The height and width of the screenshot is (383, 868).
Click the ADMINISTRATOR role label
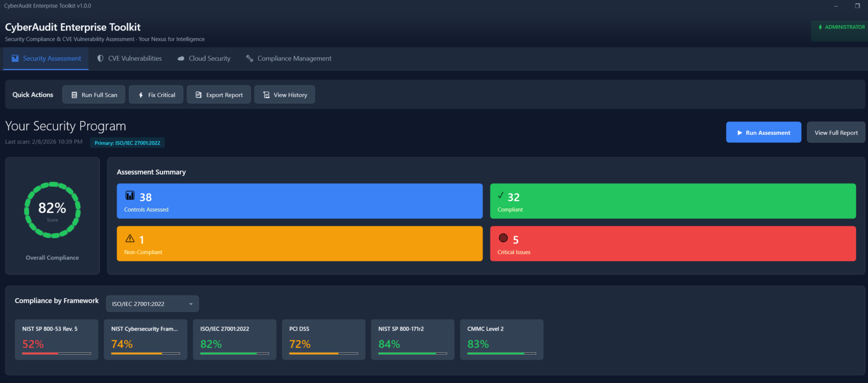[x=845, y=27]
